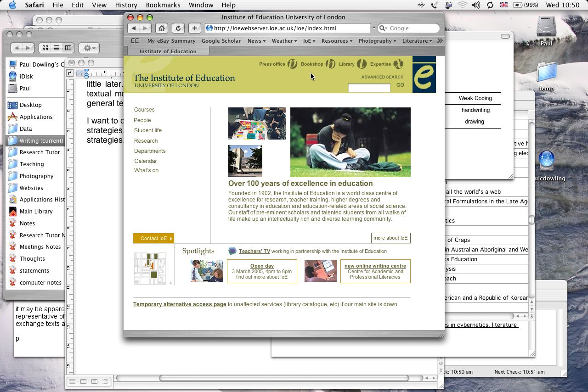Show hidden bookmarks with the double chevron
This screenshot has width=588, height=392.
click(x=440, y=41)
